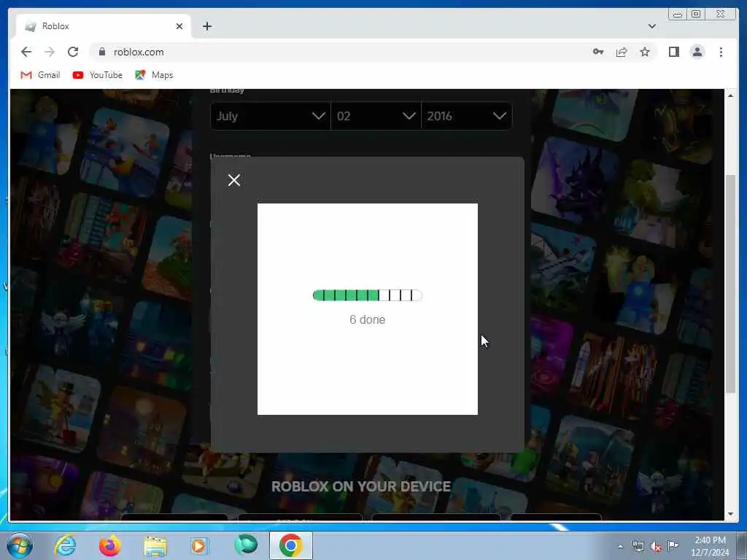Share this page icon
747x560 pixels.
pyautogui.click(x=622, y=52)
